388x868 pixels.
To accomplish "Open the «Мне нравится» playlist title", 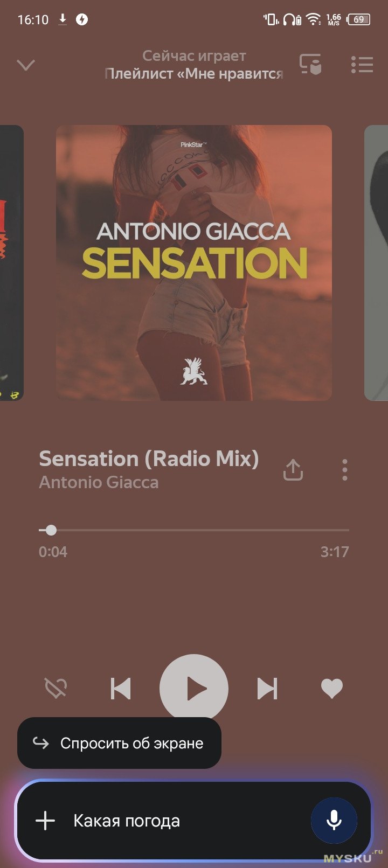I will pos(194,74).
